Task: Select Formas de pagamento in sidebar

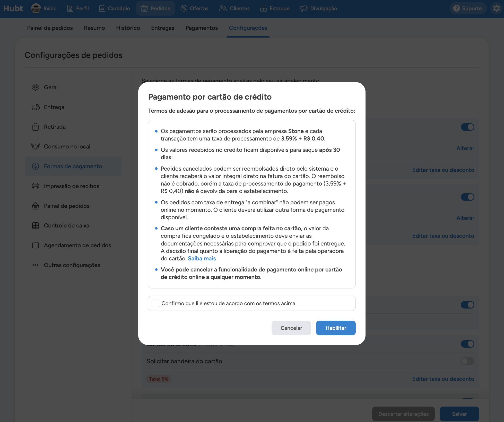Action: (73, 166)
